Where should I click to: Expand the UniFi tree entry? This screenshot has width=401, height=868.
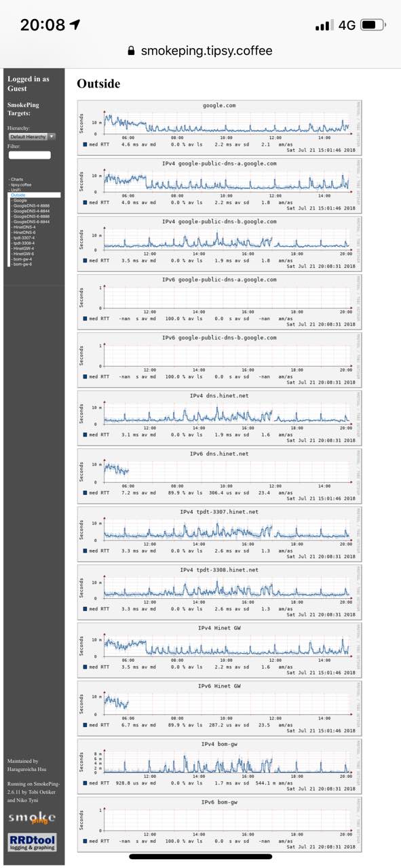click(x=16, y=190)
